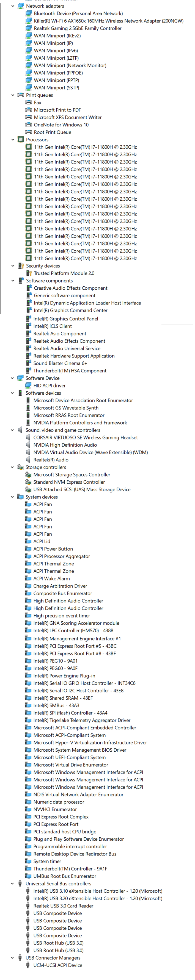Click the Fax printer icon
195x980 pixels.
point(29,102)
